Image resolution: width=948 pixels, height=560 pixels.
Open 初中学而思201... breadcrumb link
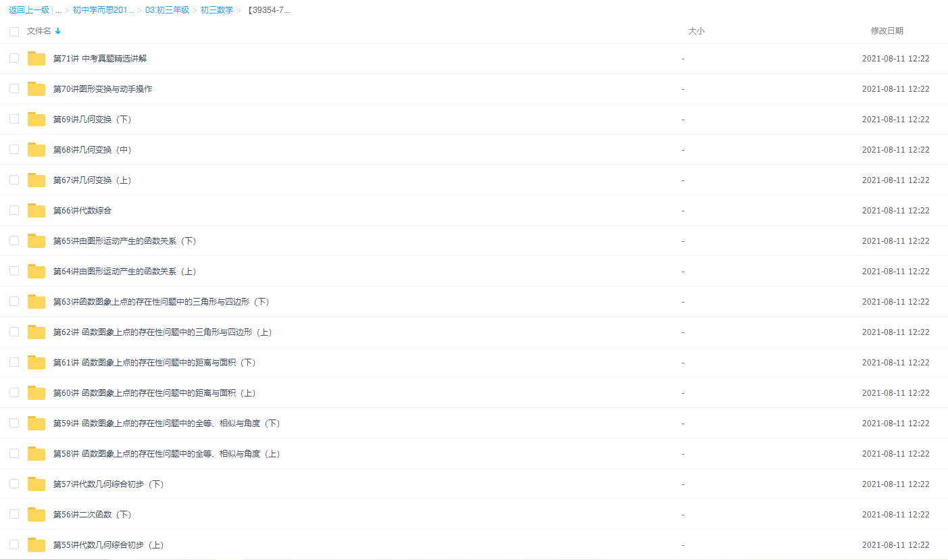tap(103, 11)
